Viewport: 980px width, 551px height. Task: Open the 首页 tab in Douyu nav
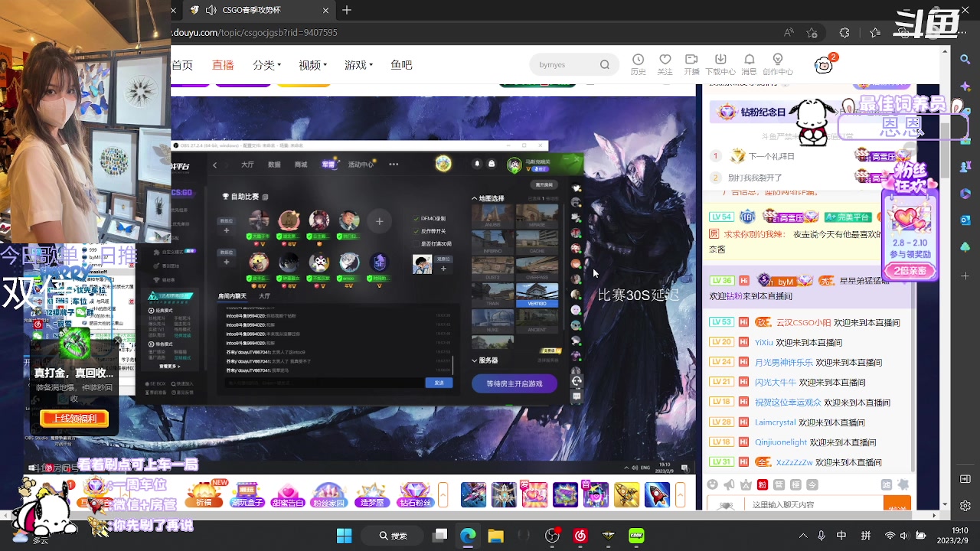click(x=182, y=65)
